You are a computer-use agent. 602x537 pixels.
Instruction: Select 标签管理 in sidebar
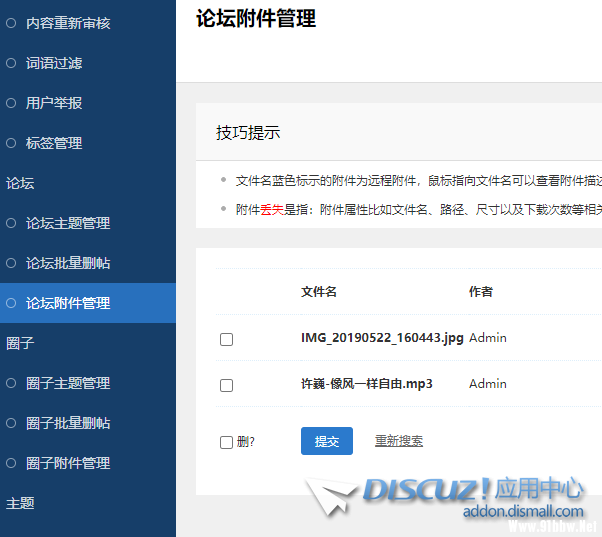(54, 143)
